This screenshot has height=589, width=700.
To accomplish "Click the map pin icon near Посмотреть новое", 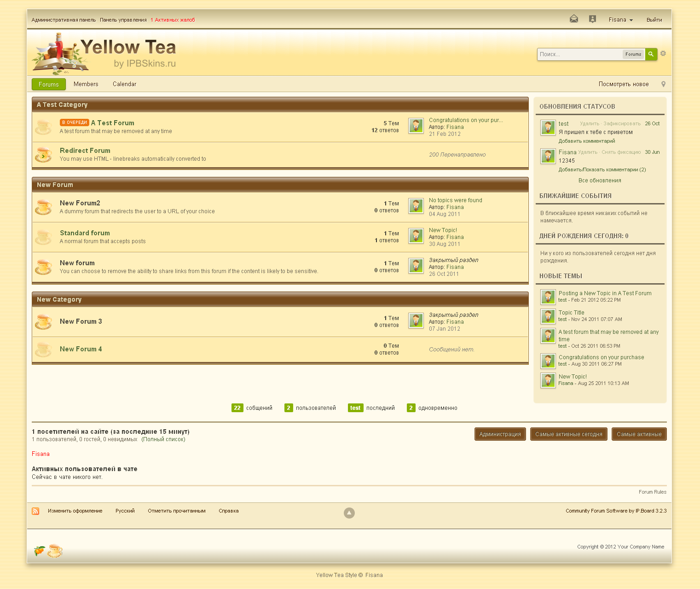I will click(x=663, y=84).
